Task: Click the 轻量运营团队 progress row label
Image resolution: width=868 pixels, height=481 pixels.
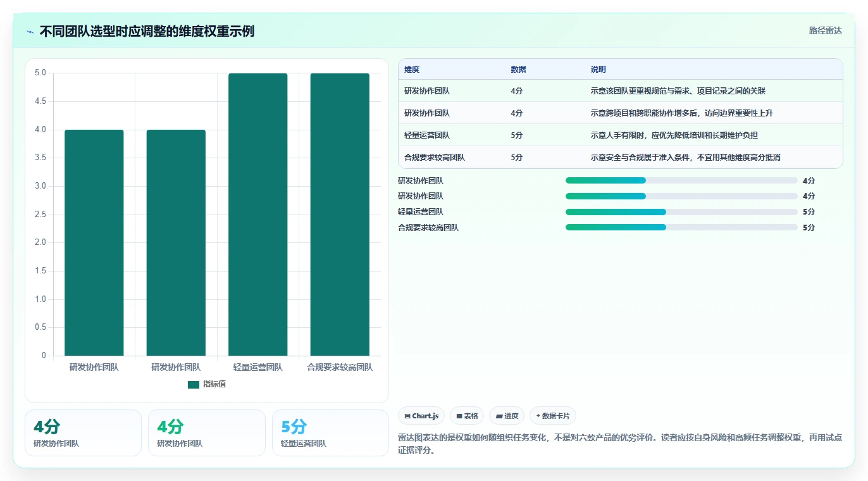Action: pyautogui.click(x=421, y=212)
